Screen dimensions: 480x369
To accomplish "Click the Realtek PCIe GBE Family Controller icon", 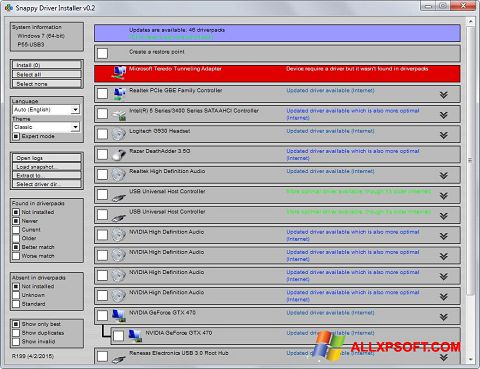I will [x=119, y=94].
